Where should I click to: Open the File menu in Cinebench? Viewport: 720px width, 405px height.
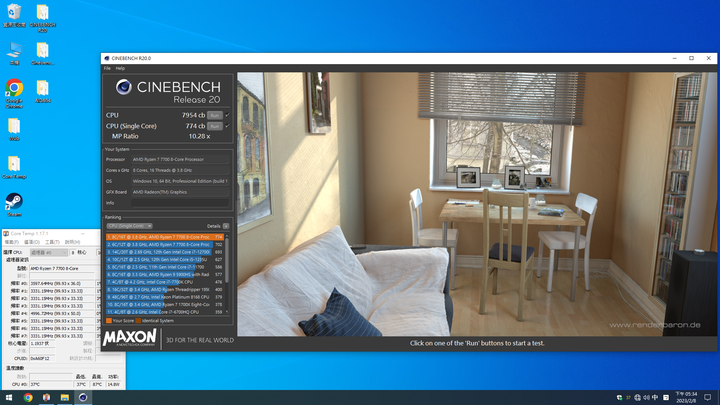(107, 68)
